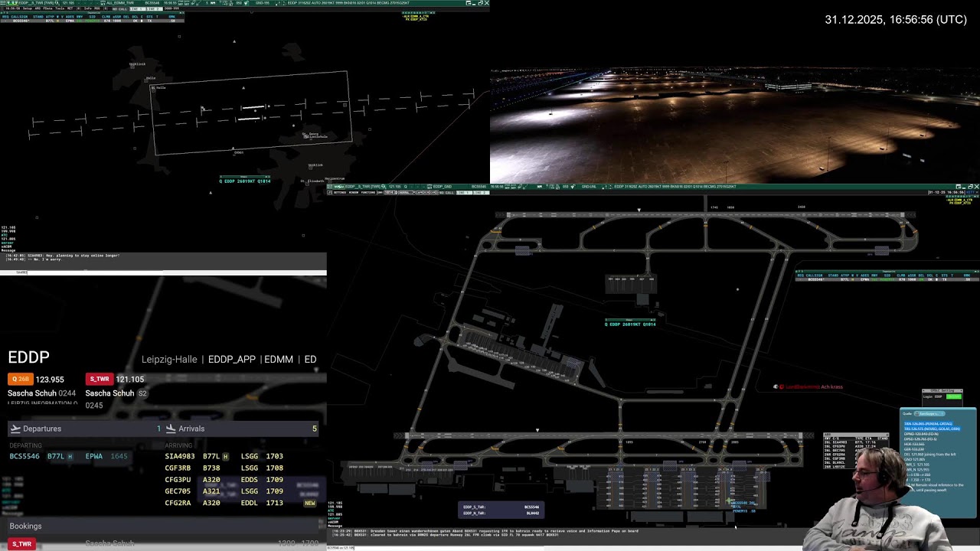This screenshot has width=980, height=551.
Task: Click the Q EDDP wind label on radar view
Action: pos(245,181)
